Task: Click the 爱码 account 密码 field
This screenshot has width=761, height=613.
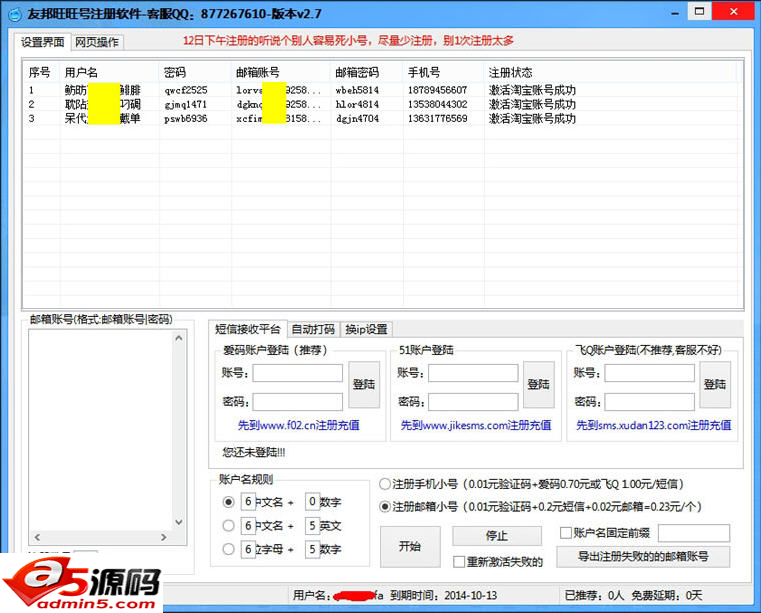Action: (x=297, y=402)
